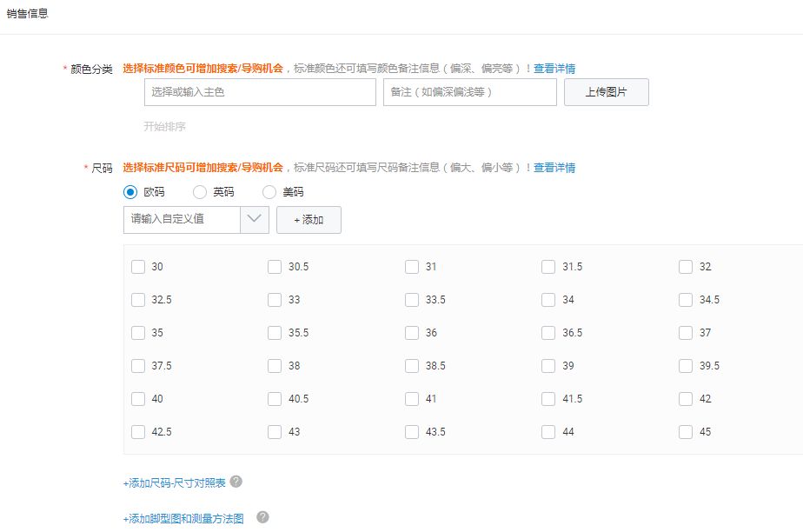The width and height of the screenshot is (803, 532).
Task: Open the custom size value dropdown
Action: click(x=253, y=220)
